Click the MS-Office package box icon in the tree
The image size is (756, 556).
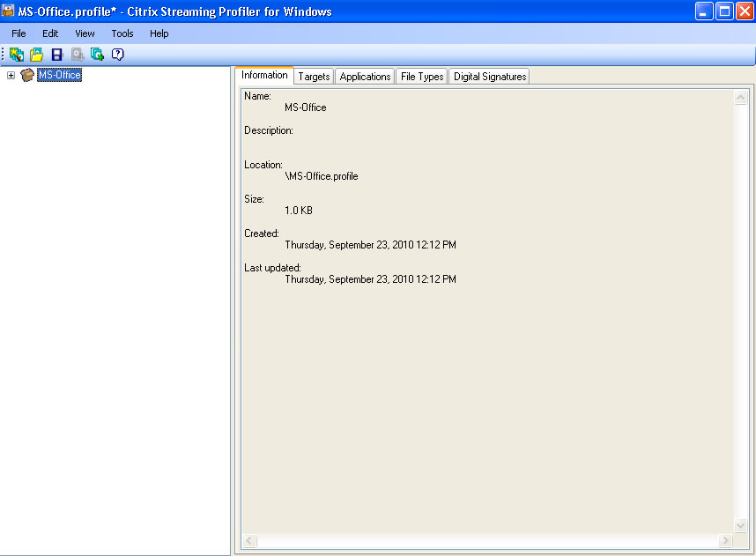(27, 75)
